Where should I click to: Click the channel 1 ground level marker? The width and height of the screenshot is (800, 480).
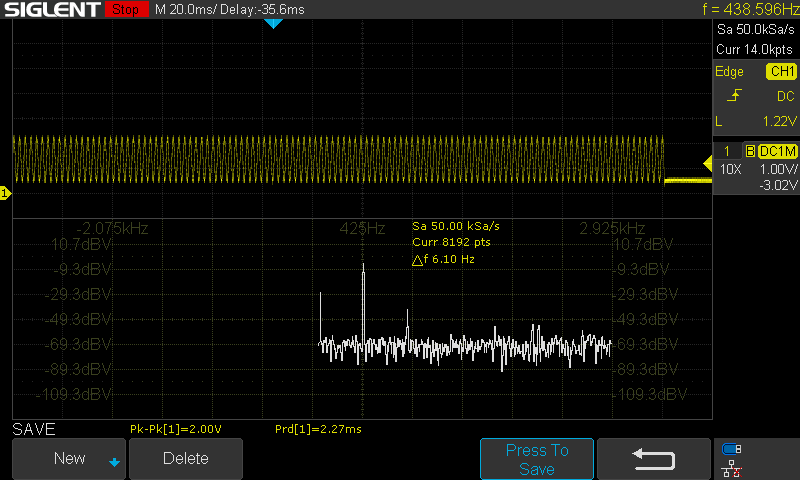(5, 193)
